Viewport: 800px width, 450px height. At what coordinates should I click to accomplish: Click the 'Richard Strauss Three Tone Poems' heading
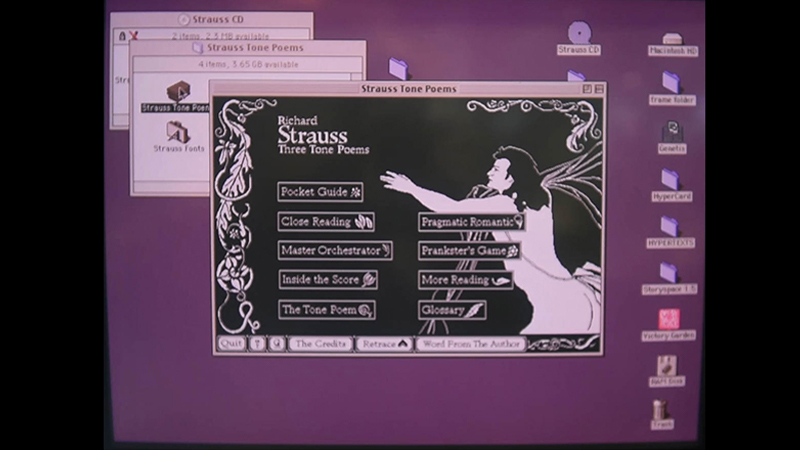(323, 135)
